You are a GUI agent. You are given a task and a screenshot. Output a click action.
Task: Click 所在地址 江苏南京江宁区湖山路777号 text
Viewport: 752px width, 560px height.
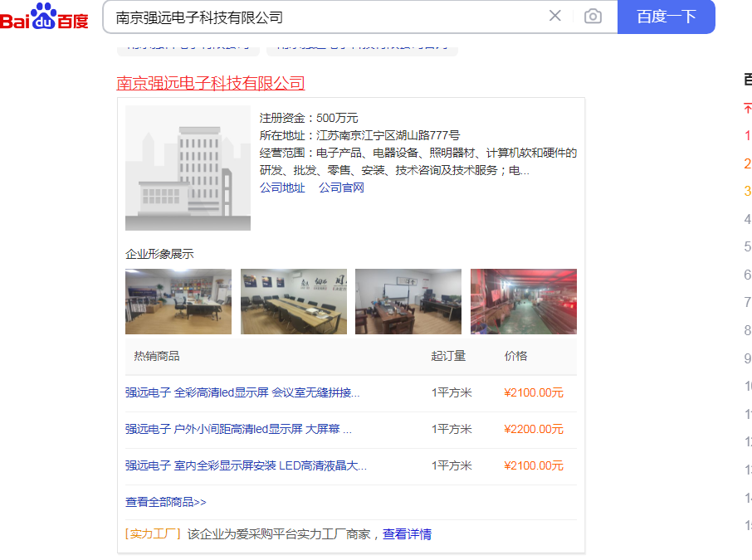tap(359, 135)
